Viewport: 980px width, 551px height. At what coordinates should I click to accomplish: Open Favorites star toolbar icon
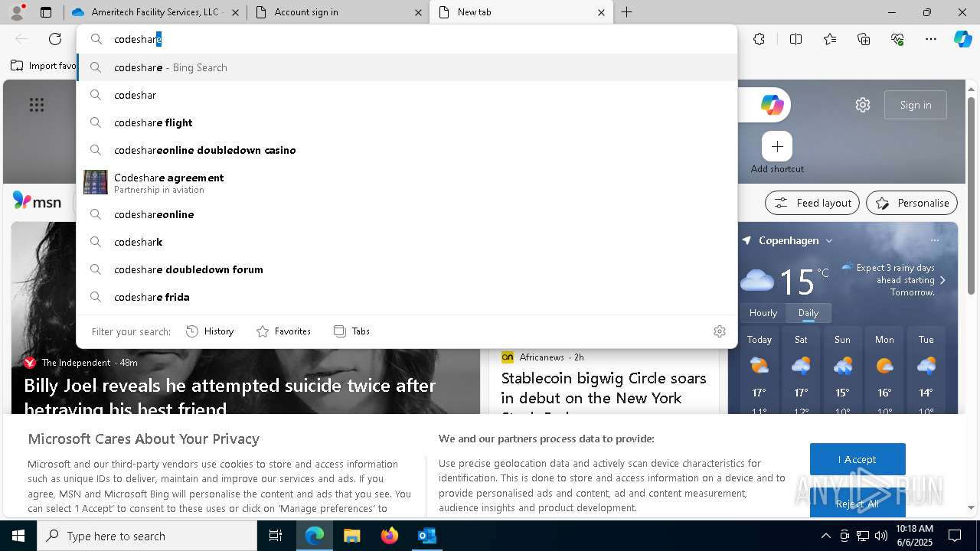(x=830, y=39)
